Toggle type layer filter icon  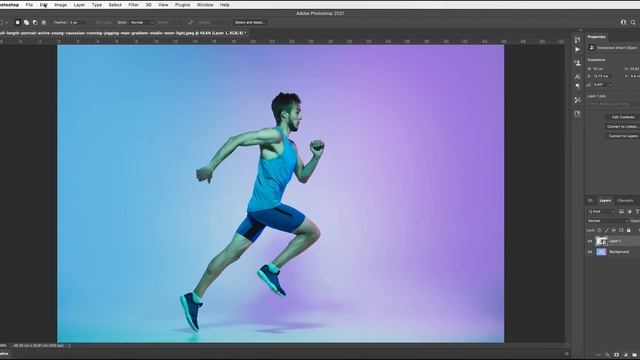pos(637,211)
